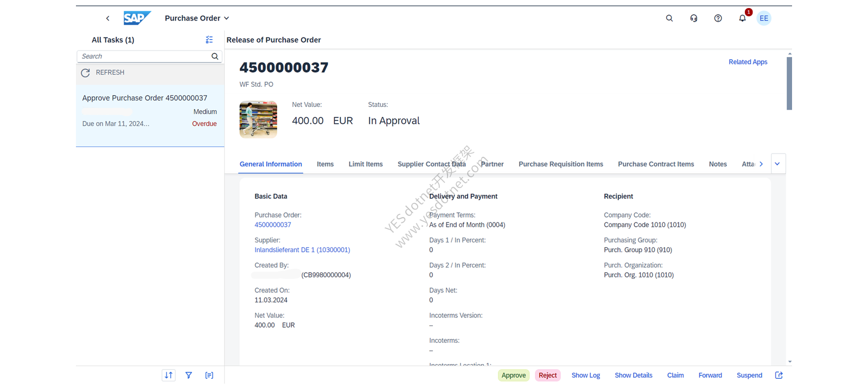Click the vertical scrollbar of detail pane

pos(789,84)
